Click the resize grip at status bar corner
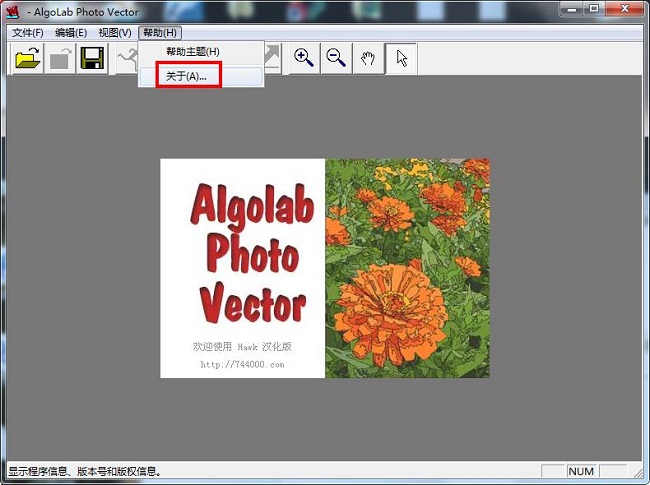Viewport: 650px width, 485px height. tap(637, 472)
